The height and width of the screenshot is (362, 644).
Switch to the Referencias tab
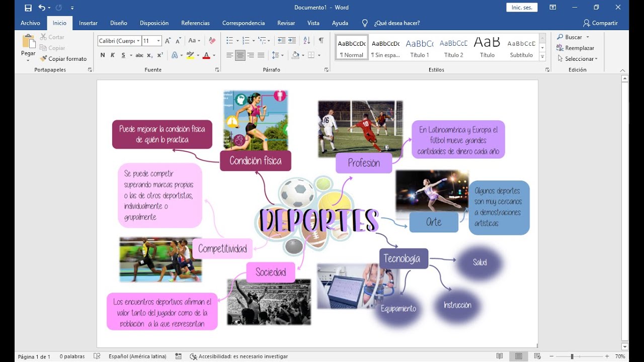point(195,23)
